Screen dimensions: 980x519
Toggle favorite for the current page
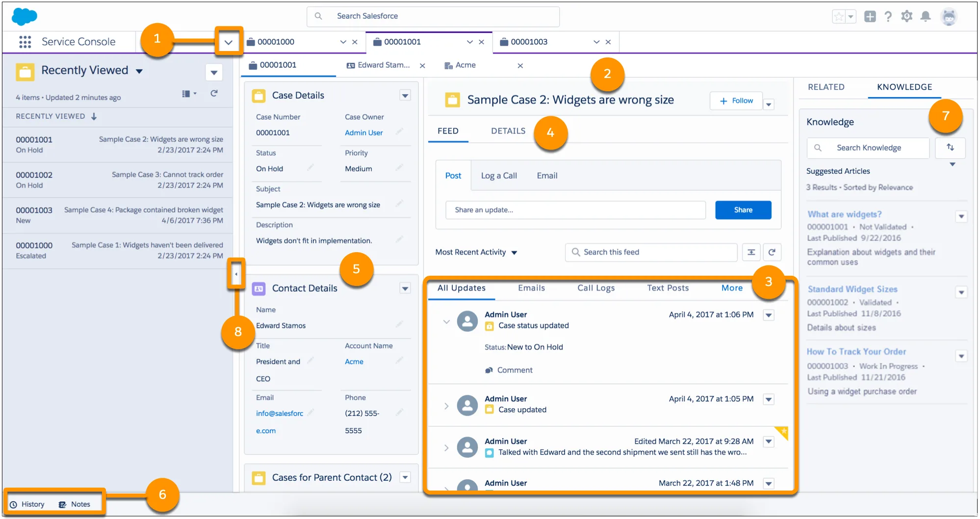838,16
